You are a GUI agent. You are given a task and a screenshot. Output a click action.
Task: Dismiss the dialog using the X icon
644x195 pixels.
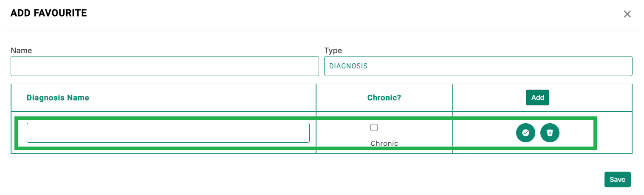pos(627,14)
